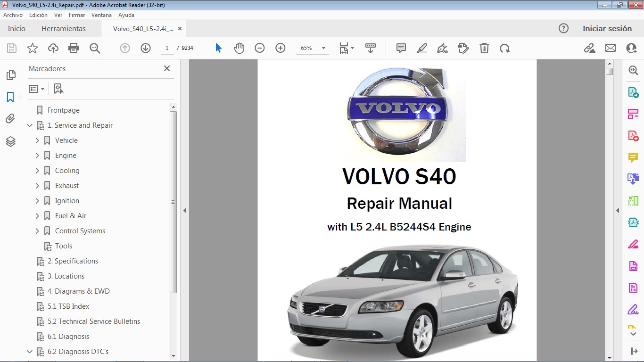Enable the Selection arrow tool

pos(218,48)
